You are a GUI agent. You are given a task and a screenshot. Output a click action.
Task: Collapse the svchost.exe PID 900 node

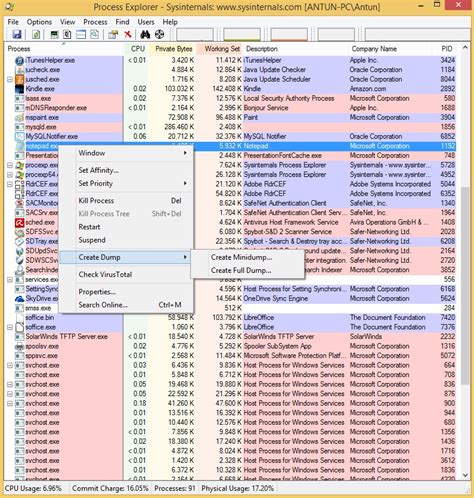[x=10, y=404]
